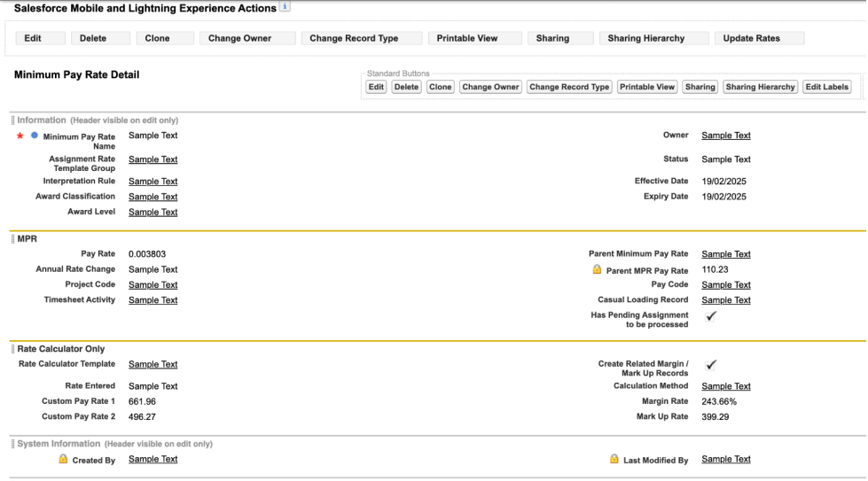Select the Pay Rate value 0.003803
This screenshot has height=481, width=868.
(x=146, y=254)
